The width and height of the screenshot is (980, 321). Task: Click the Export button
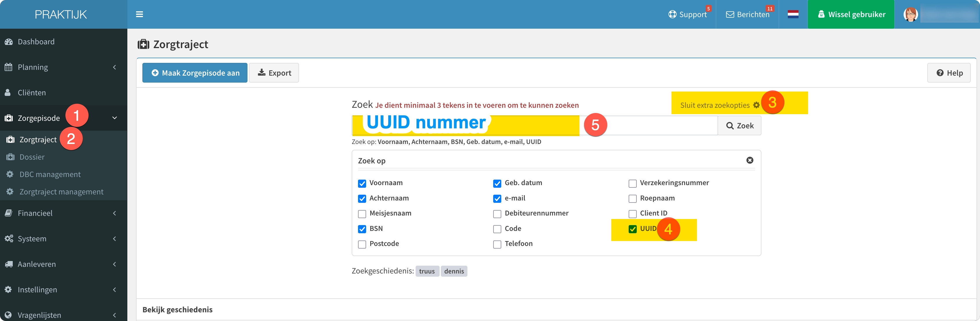pyautogui.click(x=274, y=73)
